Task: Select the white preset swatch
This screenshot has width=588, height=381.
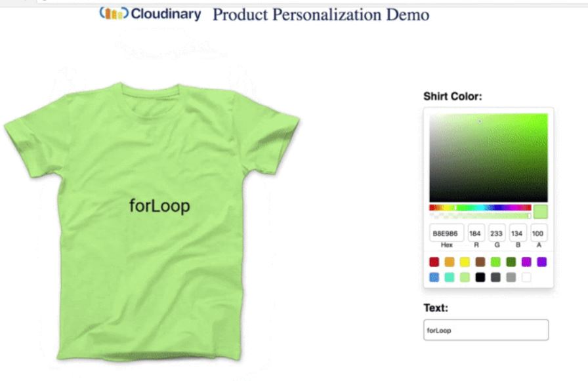Action: click(526, 277)
